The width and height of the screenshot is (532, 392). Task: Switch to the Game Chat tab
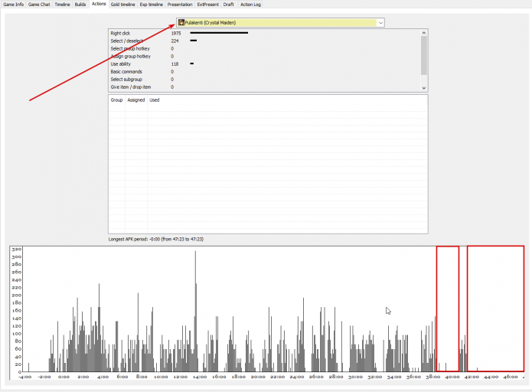39,5
